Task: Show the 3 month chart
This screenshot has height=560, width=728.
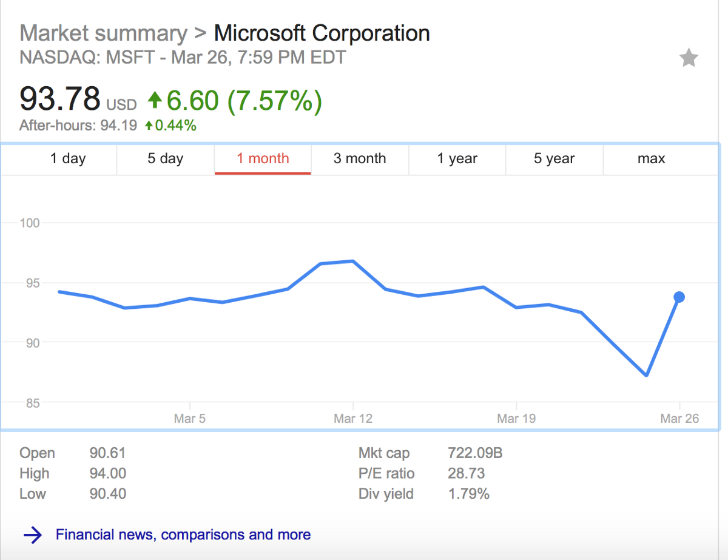Action: coord(360,159)
